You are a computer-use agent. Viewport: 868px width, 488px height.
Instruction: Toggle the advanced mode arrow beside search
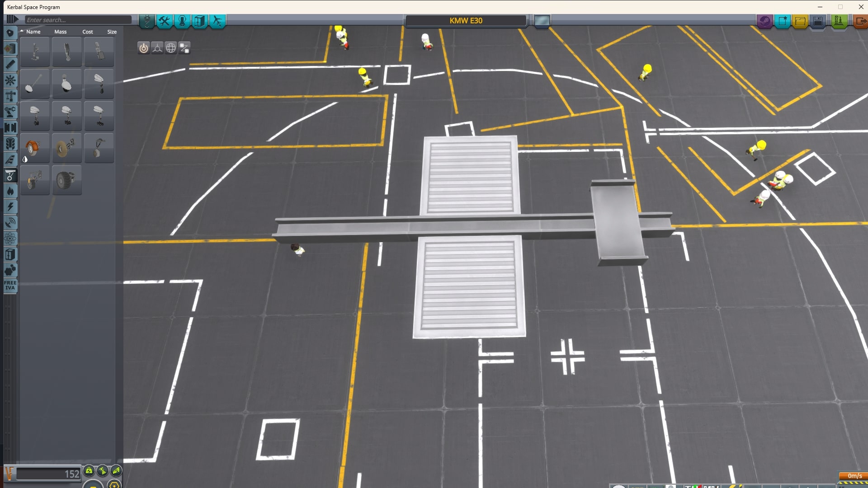tap(12, 19)
